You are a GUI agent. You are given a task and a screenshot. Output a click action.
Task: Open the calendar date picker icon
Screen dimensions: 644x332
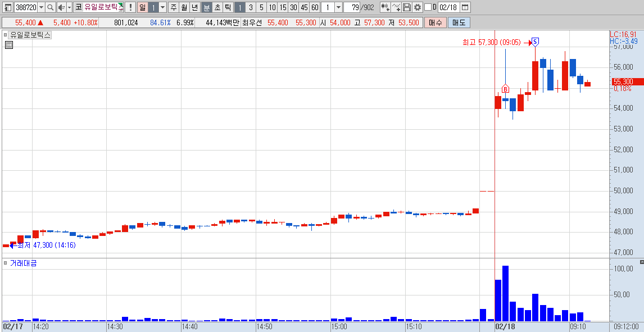465,7
